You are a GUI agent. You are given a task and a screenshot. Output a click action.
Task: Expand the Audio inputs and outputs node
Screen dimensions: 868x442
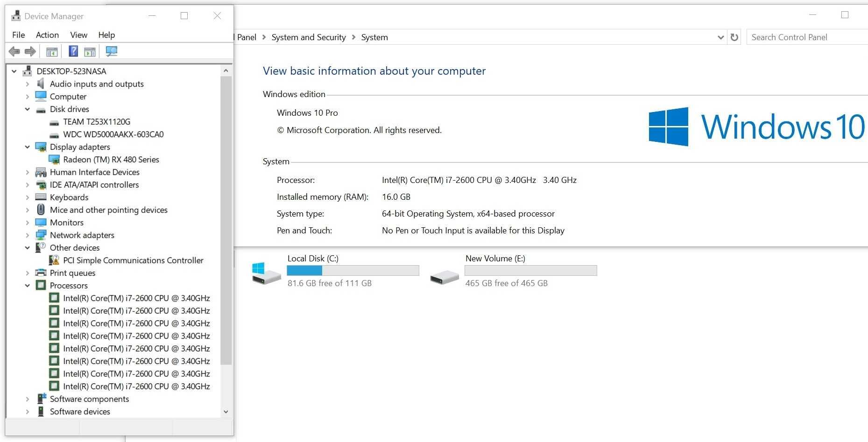28,84
